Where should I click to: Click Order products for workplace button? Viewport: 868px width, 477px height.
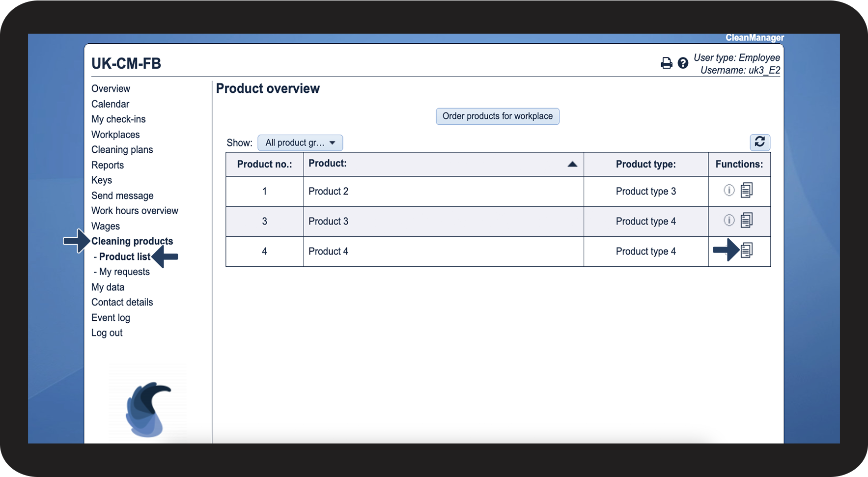[497, 116]
